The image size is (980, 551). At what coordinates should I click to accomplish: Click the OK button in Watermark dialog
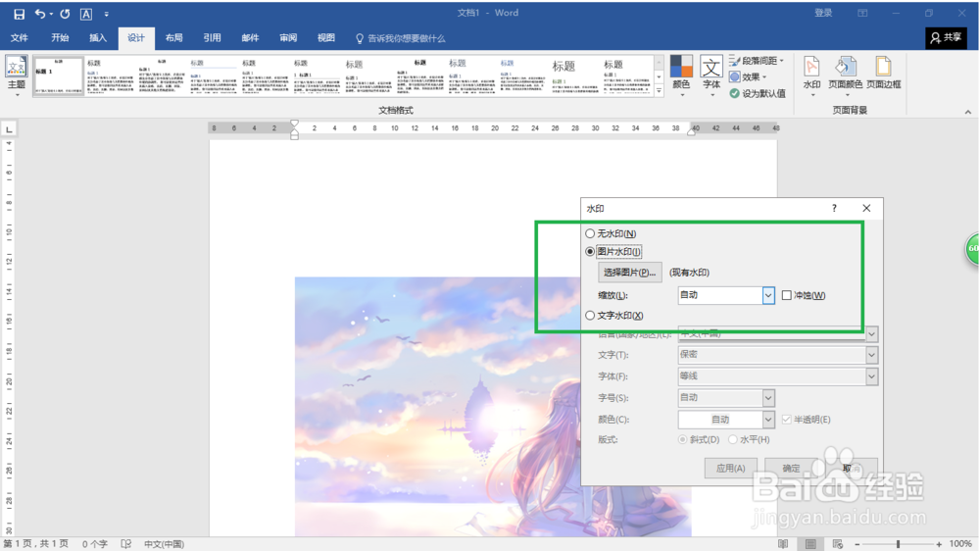pos(791,468)
